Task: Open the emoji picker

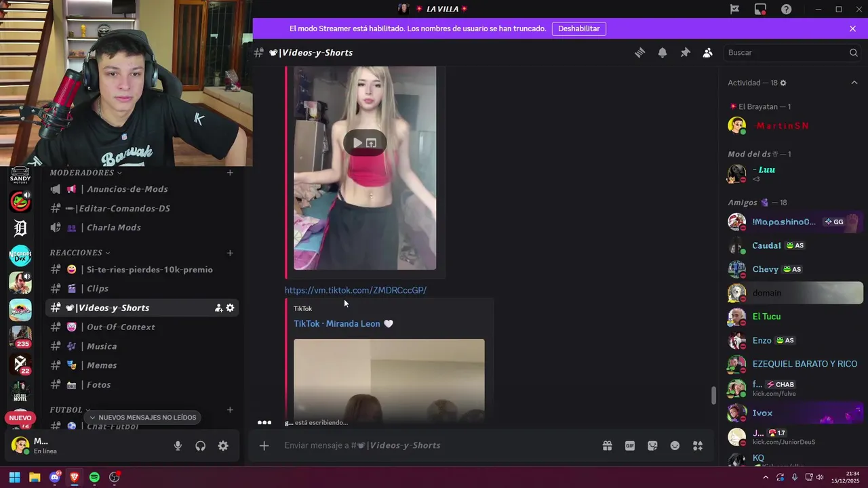Action: click(x=675, y=445)
